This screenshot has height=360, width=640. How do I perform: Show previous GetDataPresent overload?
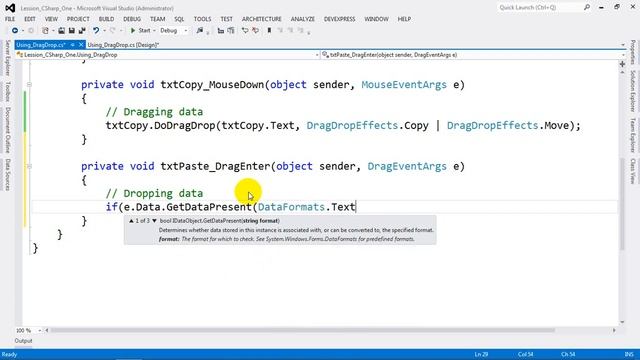coord(131,221)
